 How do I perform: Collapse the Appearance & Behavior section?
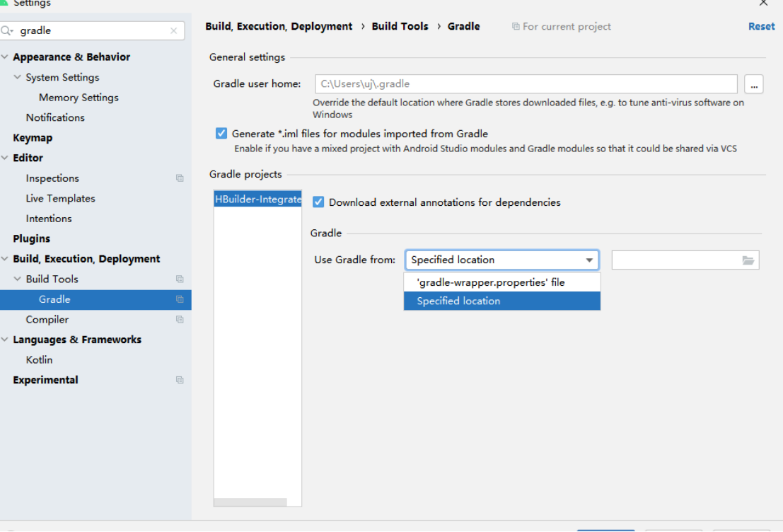click(x=5, y=57)
